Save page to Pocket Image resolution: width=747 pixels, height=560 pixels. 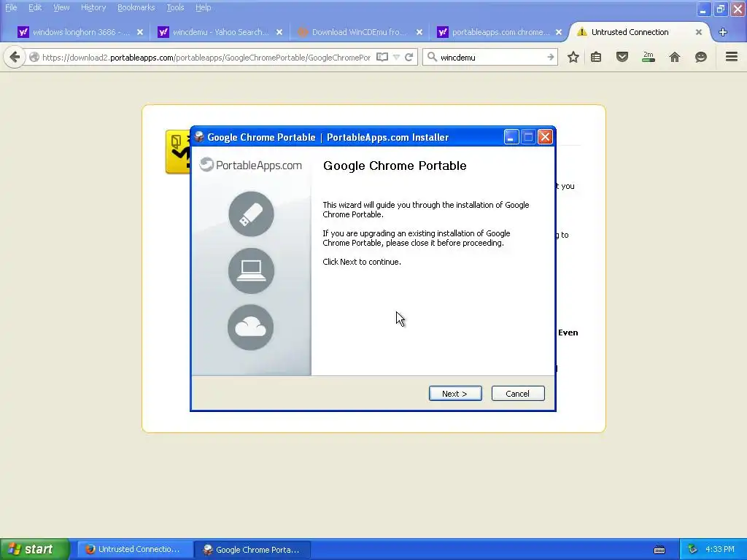(622, 57)
